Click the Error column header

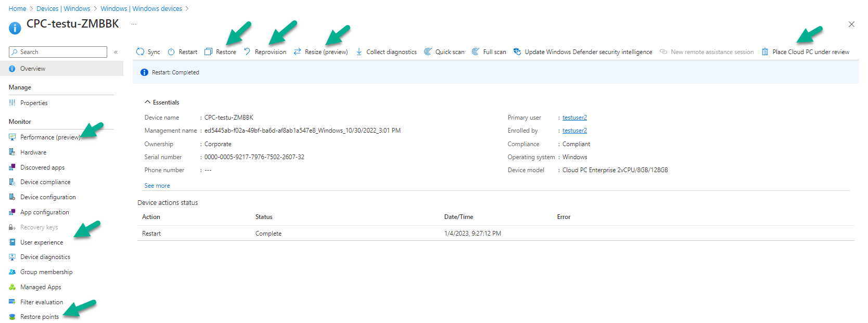click(564, 217)
